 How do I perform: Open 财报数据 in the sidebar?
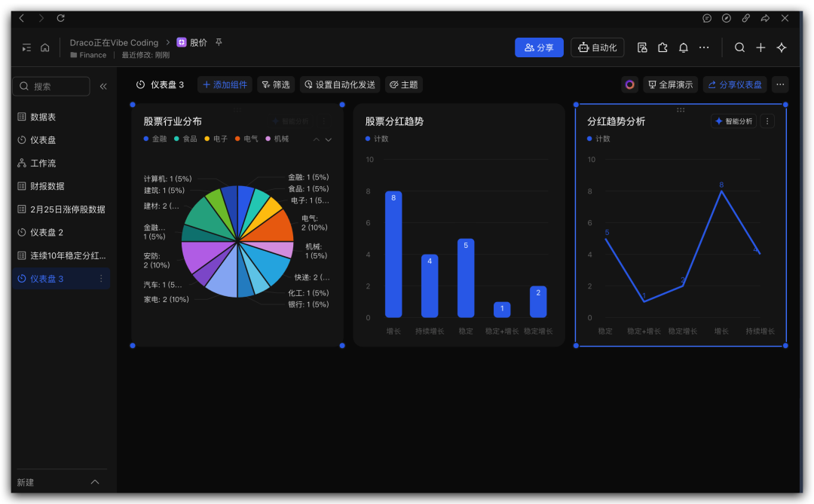click(47, 186)
